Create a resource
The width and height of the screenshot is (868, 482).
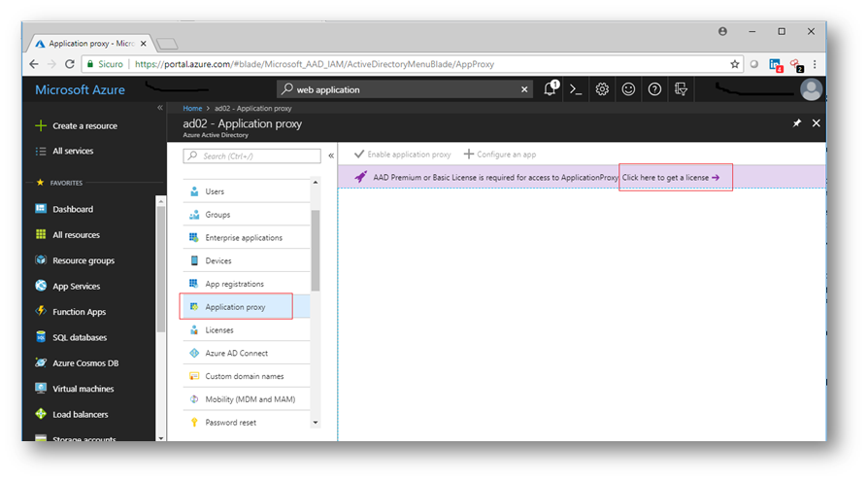pyautogui.click(x=77, y=125)
